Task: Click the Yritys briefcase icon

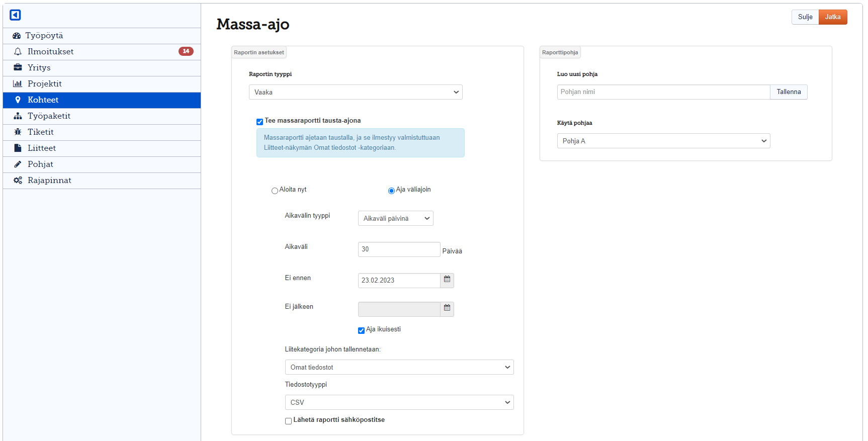Action: click(18, 67)
